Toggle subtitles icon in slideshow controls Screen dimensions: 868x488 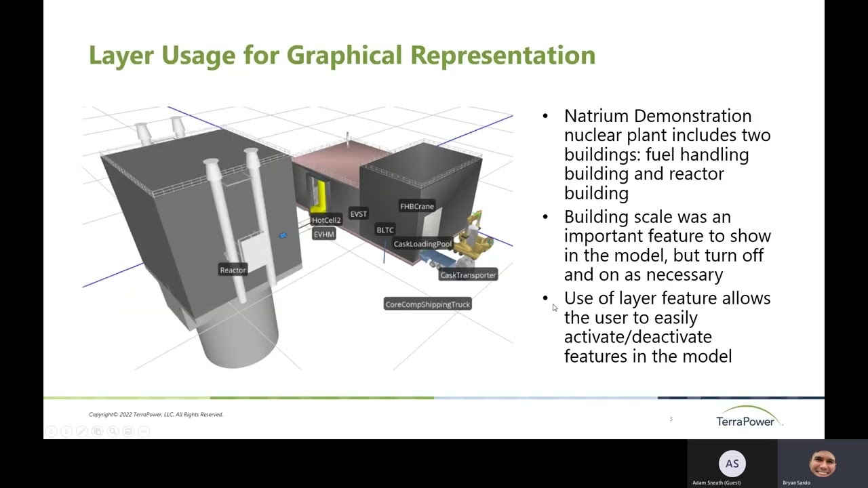click(x=129, y=431)
